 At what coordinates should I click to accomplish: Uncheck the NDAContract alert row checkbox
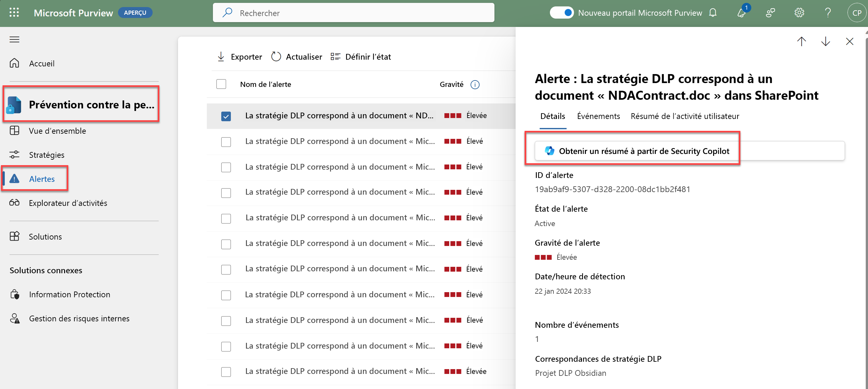[x=226, y=116]
